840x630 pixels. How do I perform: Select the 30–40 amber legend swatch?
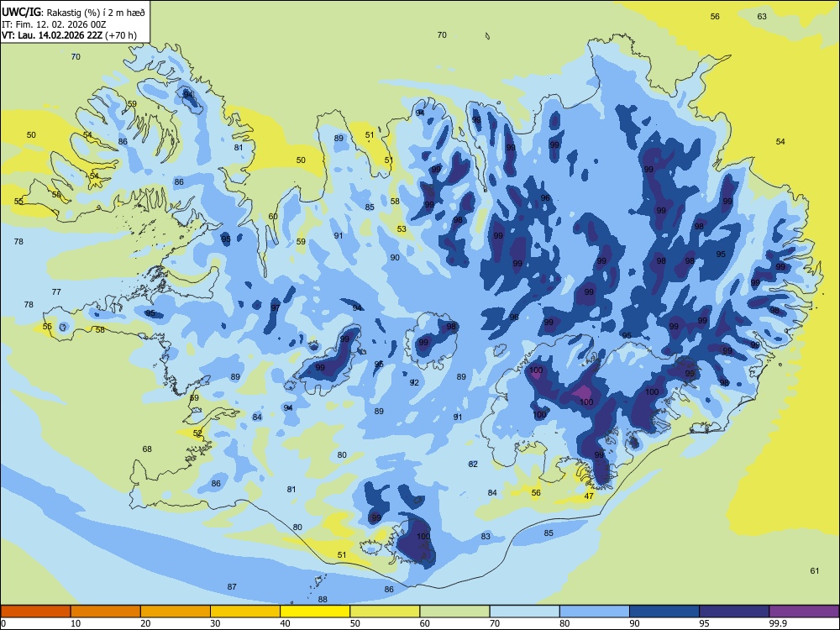[x=245, y=612]
